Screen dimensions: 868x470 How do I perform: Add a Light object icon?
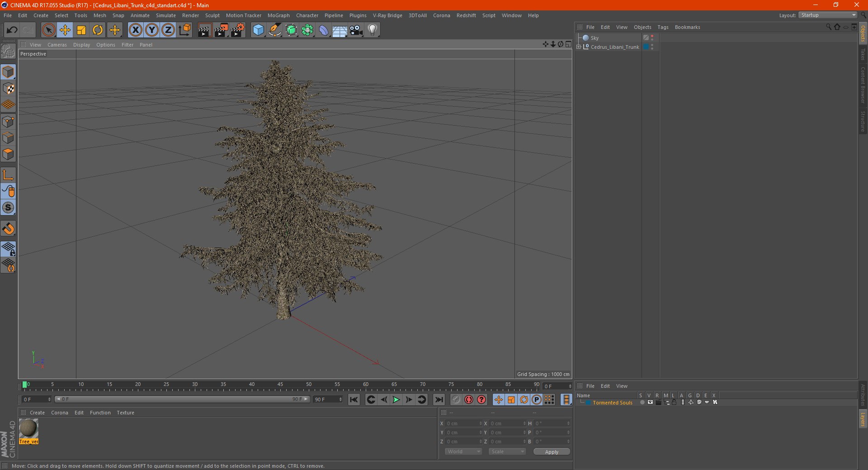point(373,30)
